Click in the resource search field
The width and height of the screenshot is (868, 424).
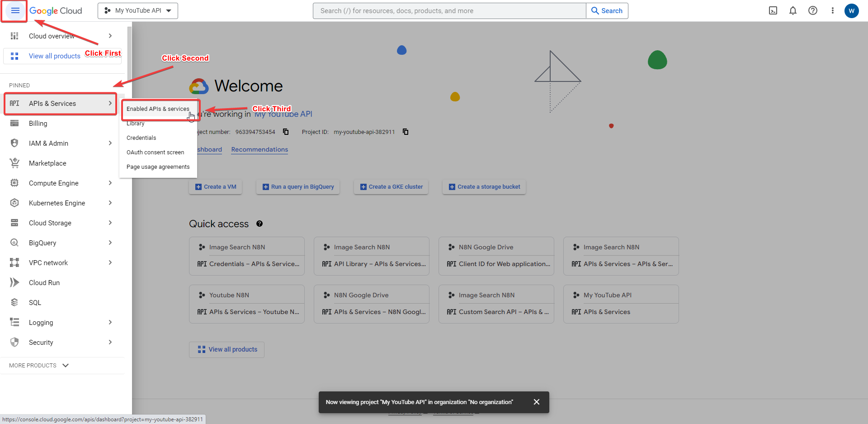pyautogui.click(x=449, y=11)
